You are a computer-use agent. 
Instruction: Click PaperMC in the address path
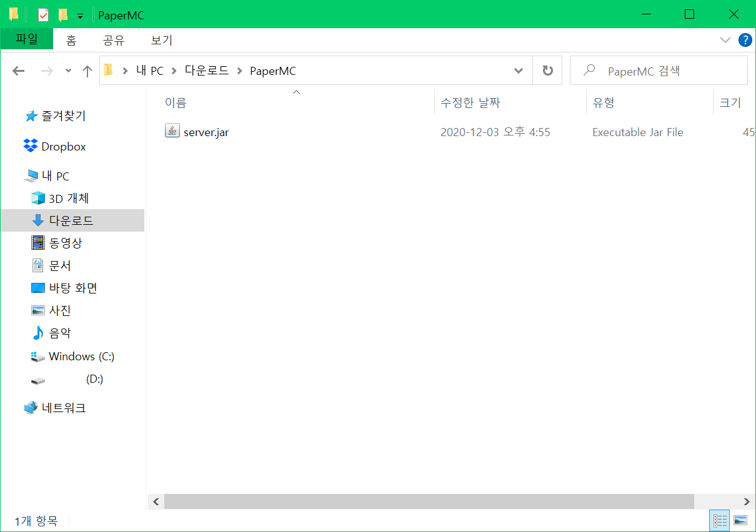coord(273,71)
